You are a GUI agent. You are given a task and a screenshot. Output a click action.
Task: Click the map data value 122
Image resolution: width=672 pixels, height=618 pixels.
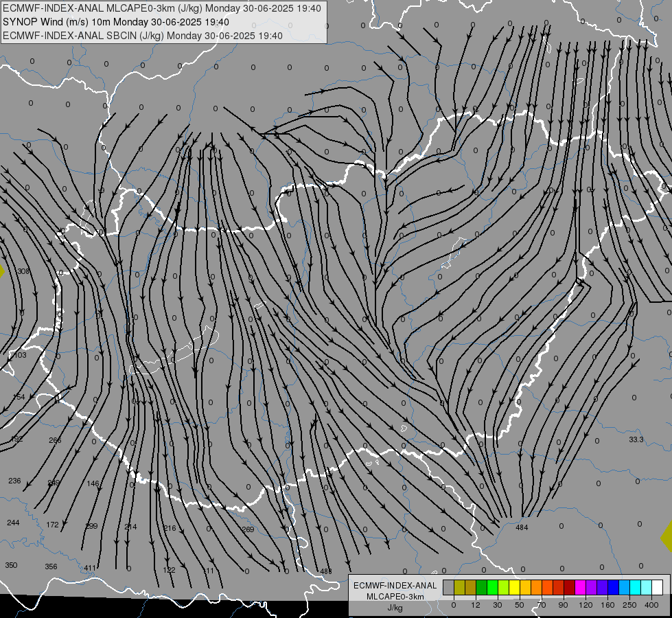pos(170,570)
